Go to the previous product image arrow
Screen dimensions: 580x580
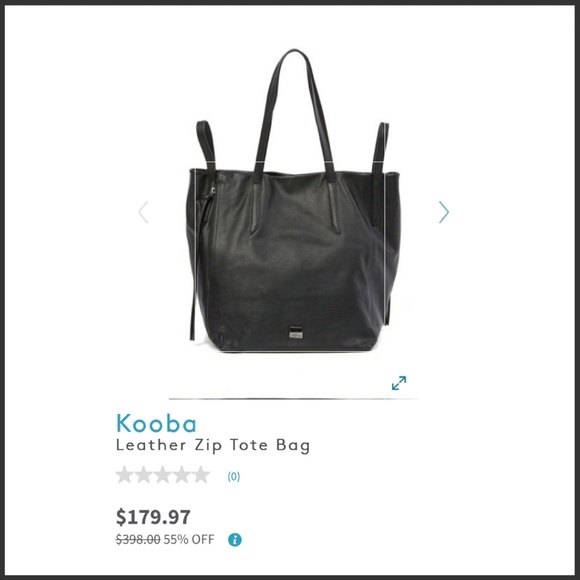[143, 212]
